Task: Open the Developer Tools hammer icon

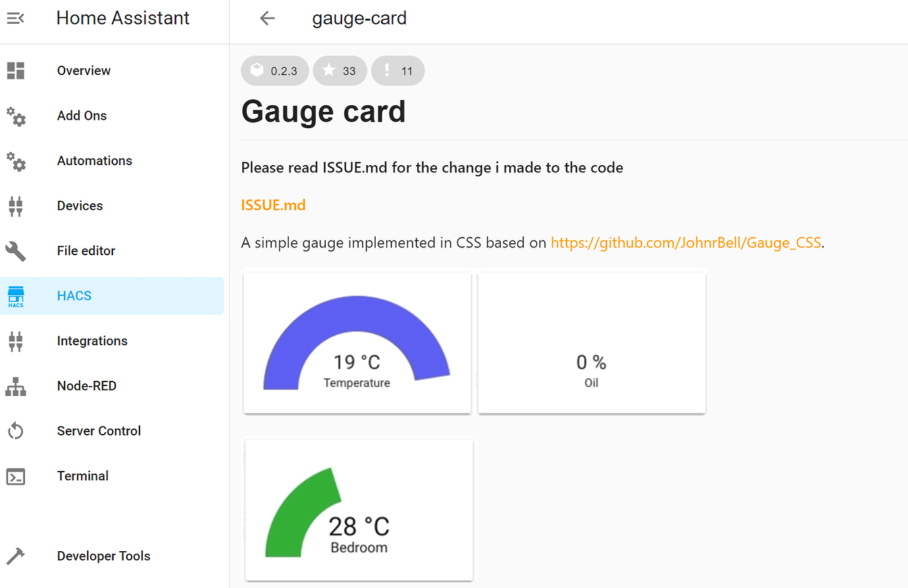Action: tap(15, 556)
